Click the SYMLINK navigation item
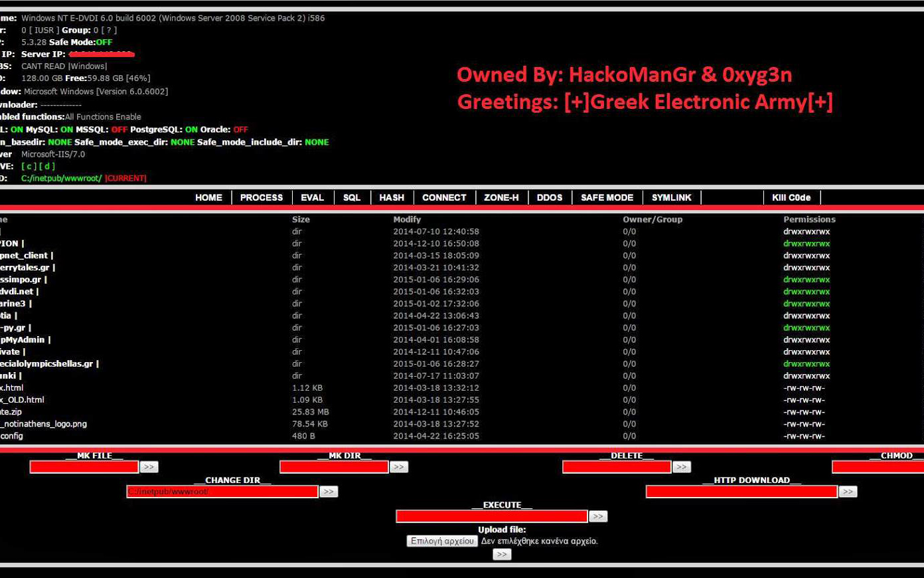 pos(671,197)
